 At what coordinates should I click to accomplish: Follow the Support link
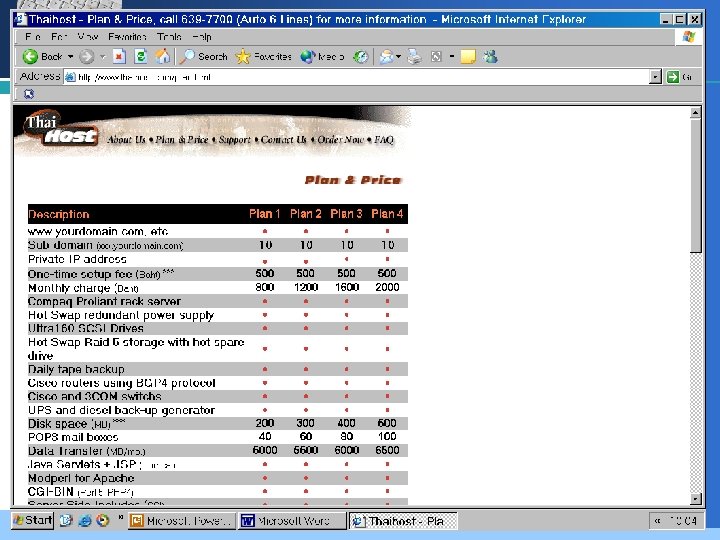click(x=235, y=140)
